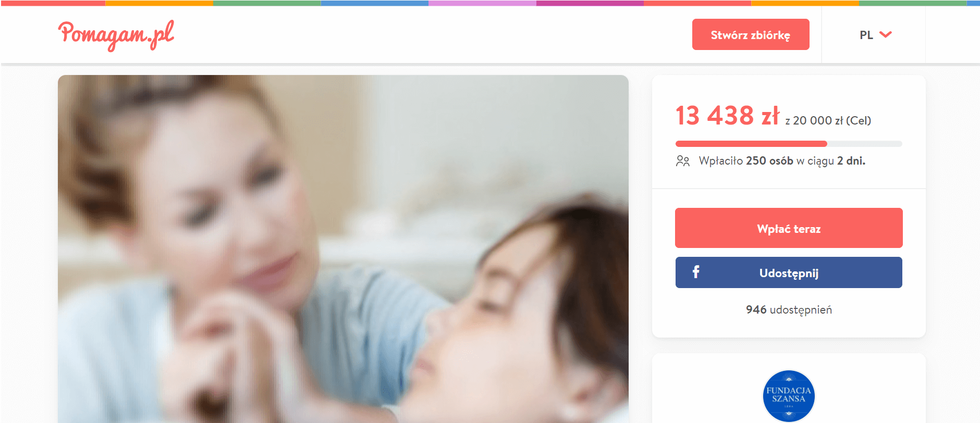Viewport: 980px width, 423px height.
Task: Open the Fundacja Szansa round logo
Action: [x=789, y=396]
